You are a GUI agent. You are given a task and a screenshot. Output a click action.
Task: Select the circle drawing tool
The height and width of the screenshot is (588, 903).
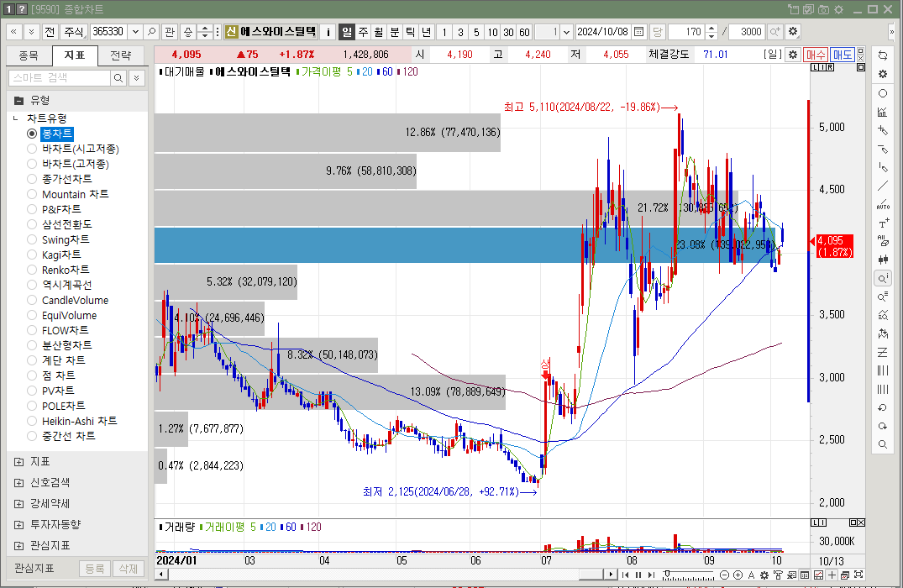tap(882, 93)
